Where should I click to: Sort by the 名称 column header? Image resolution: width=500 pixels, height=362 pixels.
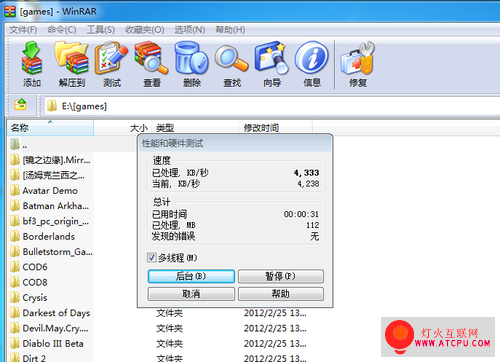50,128
